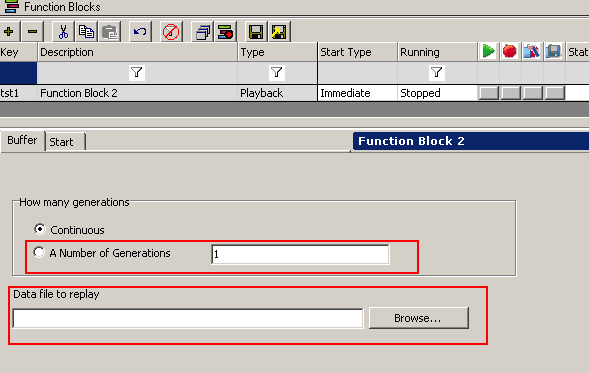Click the undo arrow icon
The width and height of the screenshot is (589, 373).
click(140, 32)
